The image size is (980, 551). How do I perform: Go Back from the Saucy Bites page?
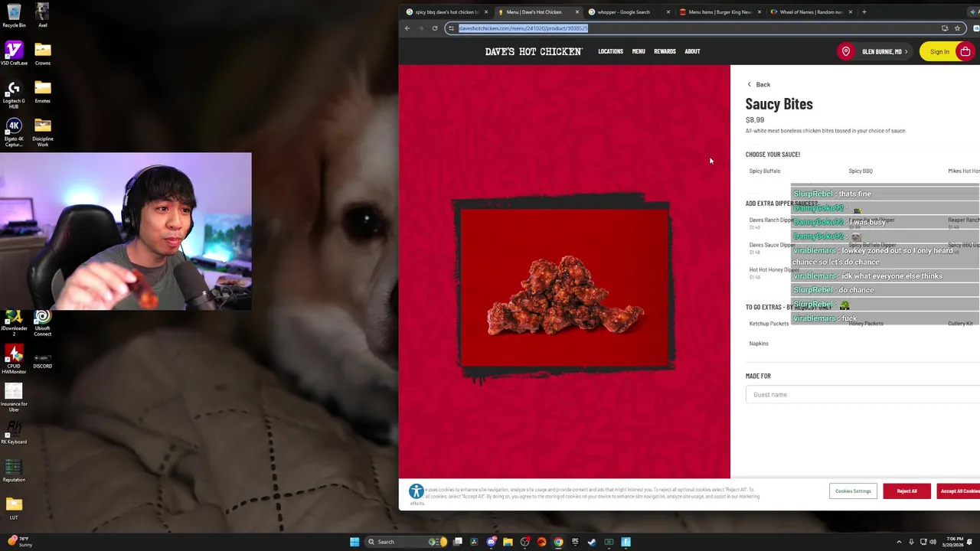click(759, 84)
